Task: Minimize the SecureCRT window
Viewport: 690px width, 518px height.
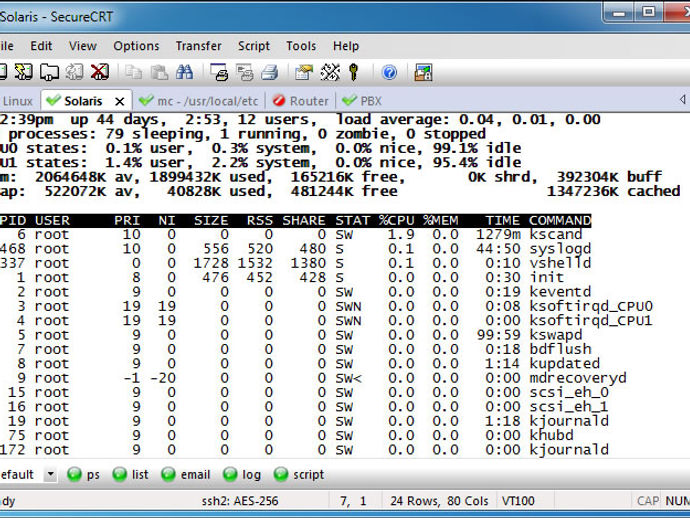Action: point(619,13)
